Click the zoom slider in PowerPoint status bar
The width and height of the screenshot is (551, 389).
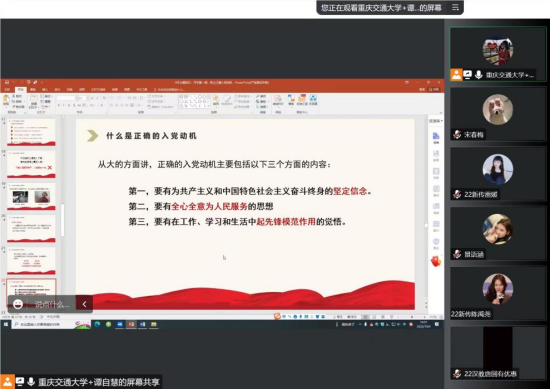[412, 317]
